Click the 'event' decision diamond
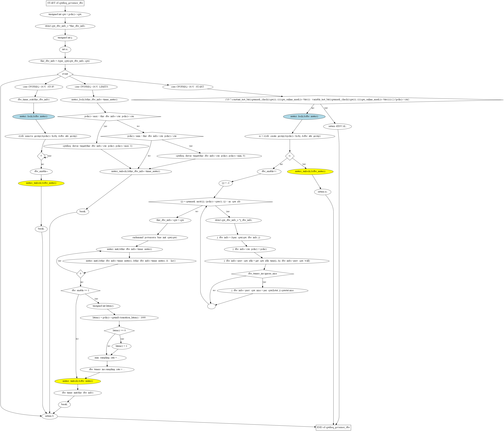Screen dimensions: 504x431 [65, 74]
